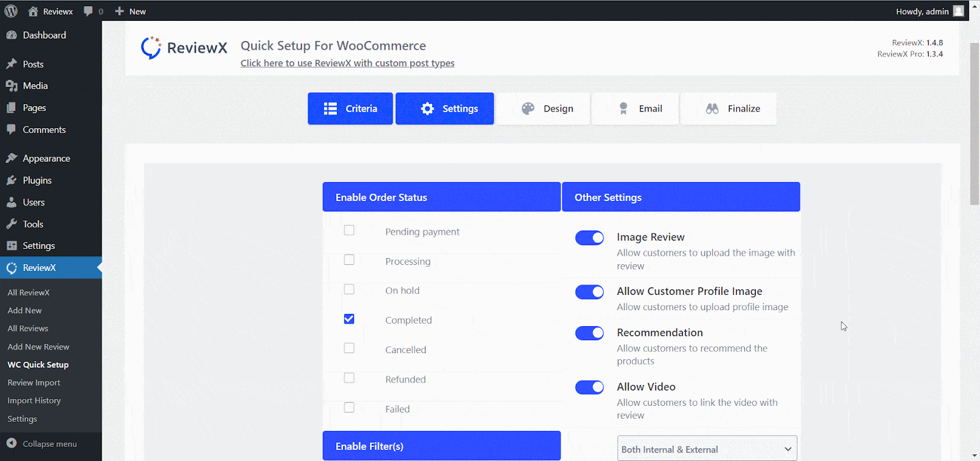Enable the On hold checkbox
The height and width of the screenshot is (461, 980).
pos(349,289)
